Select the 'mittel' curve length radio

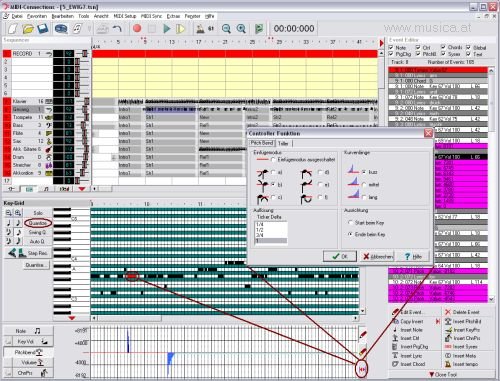(364, 184)
